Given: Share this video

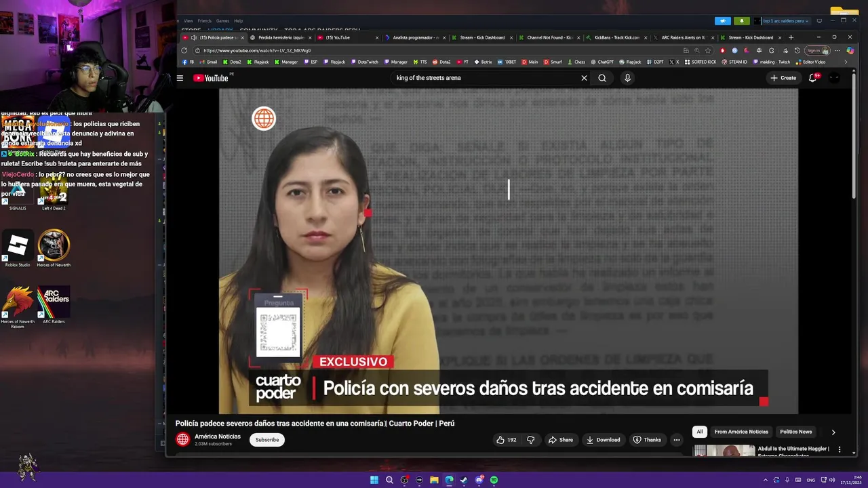Looking at the screenshot, I should [x=560, y=440].
